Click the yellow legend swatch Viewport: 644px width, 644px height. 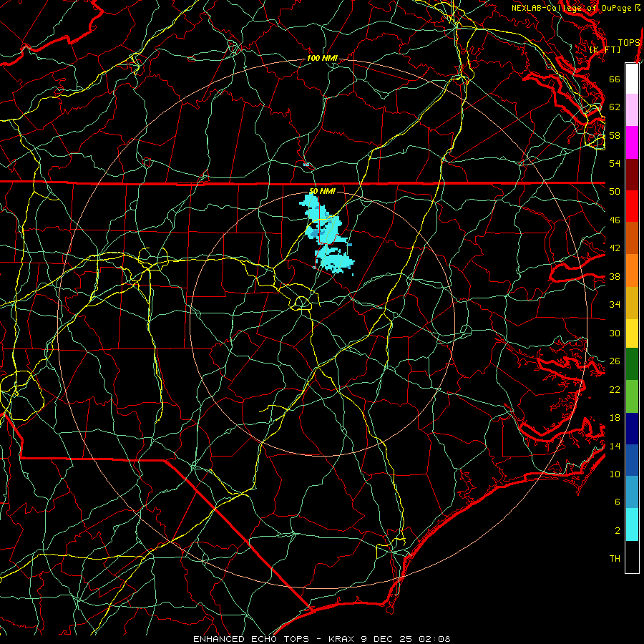(x=632, y=333)
